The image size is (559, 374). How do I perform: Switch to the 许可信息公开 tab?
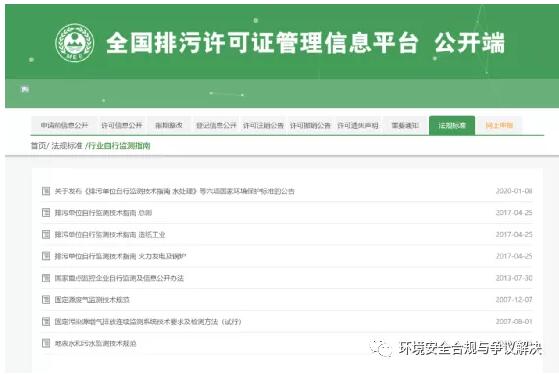[122, 125]
